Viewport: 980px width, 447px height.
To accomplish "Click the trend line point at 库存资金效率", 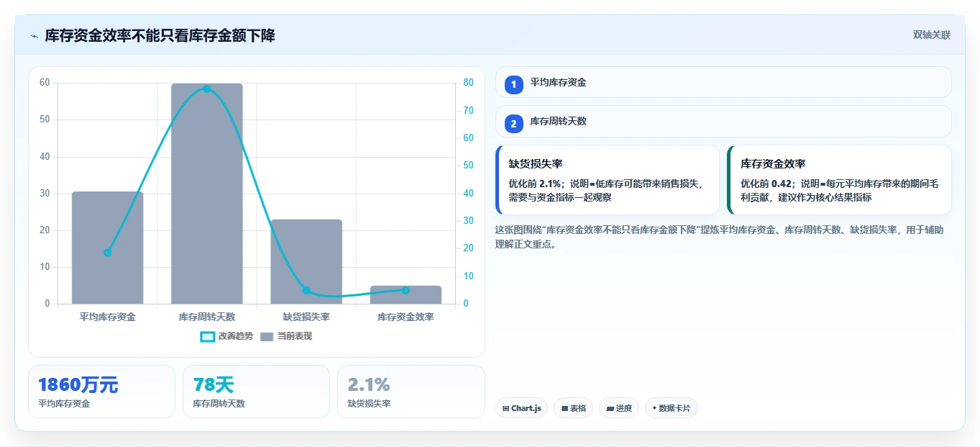I will click(x=406, y=290).
